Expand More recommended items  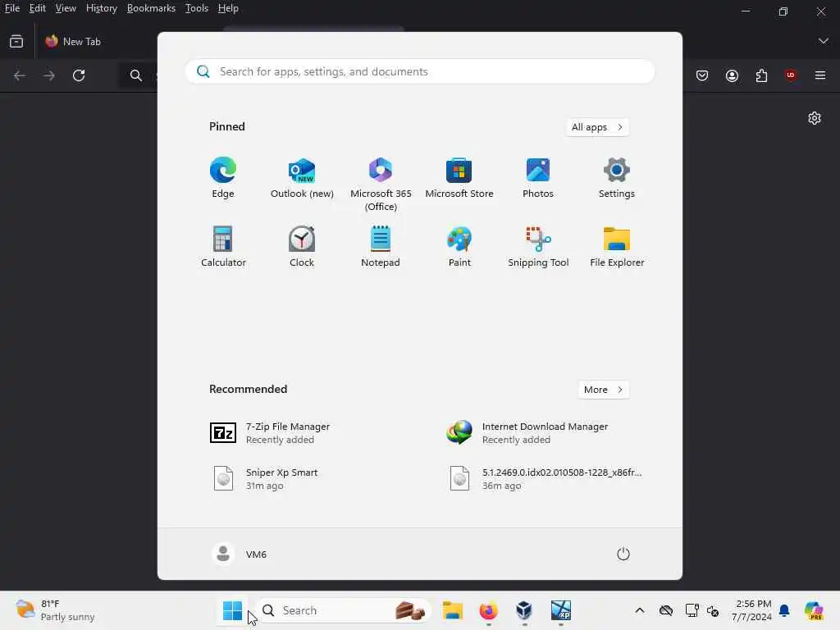[603, 390]
